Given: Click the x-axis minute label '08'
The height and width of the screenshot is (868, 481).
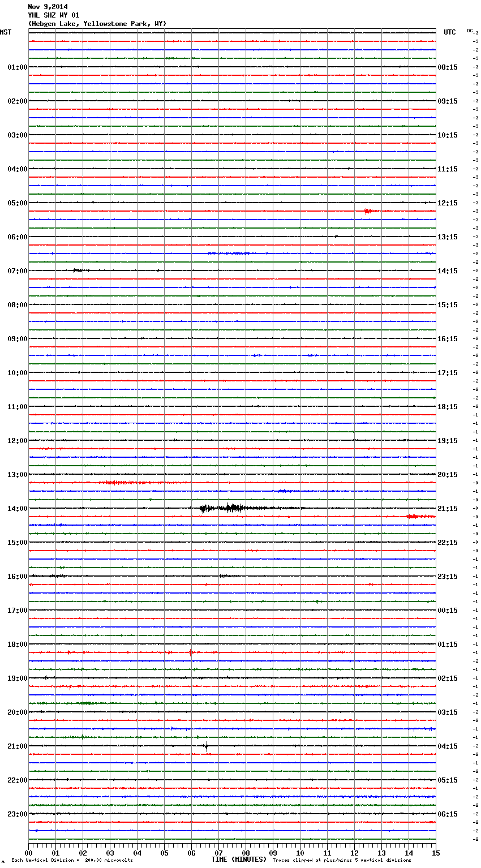Looking at the screenshot, I should tap(246, 853).
